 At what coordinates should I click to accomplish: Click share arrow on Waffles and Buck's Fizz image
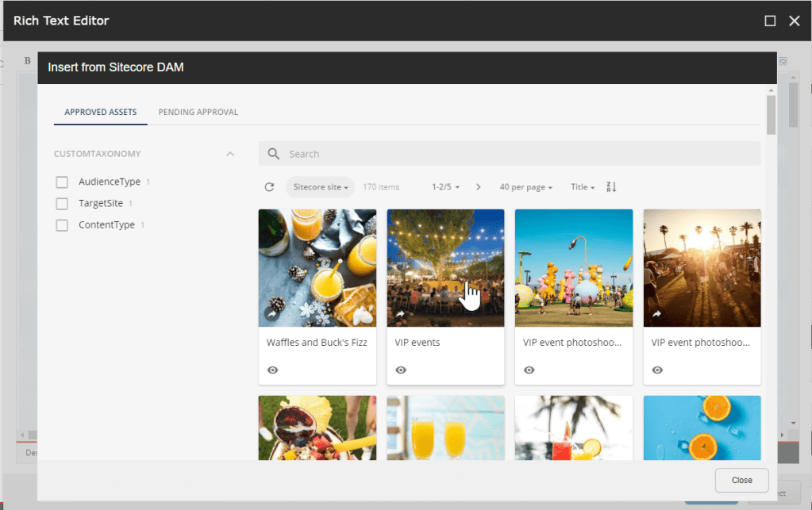271,315
